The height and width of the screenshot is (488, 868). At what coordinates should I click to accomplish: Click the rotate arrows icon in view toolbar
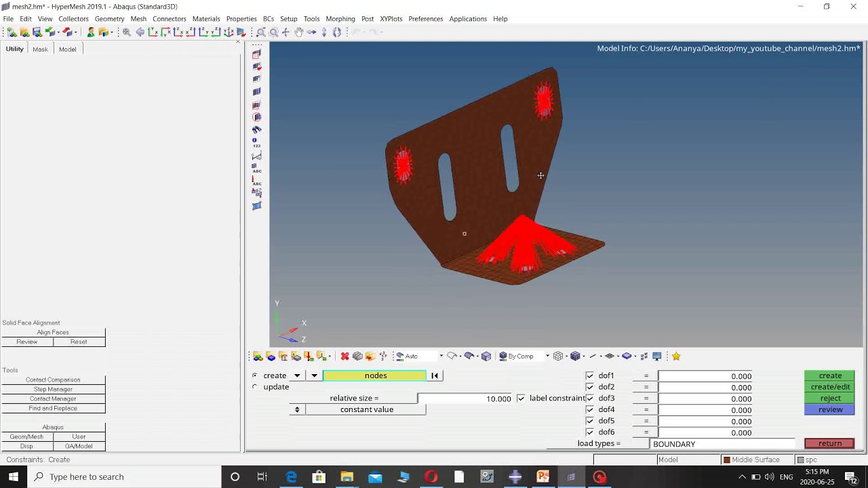click(x=337, y=32)
